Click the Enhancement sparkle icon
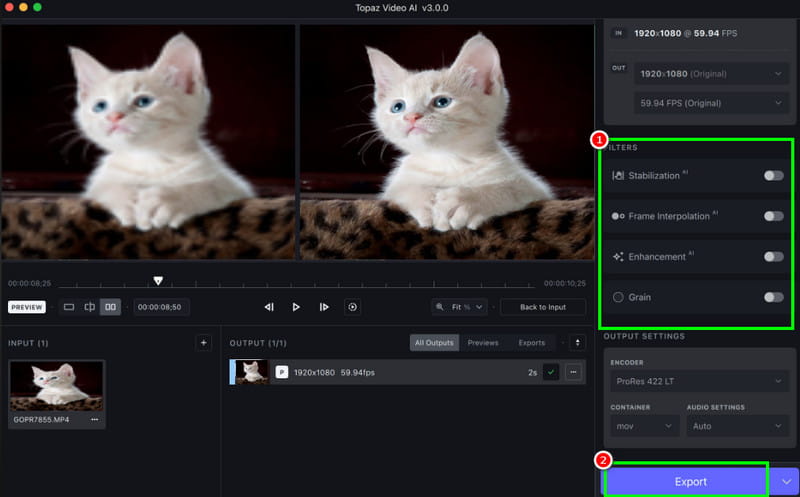 618,257
